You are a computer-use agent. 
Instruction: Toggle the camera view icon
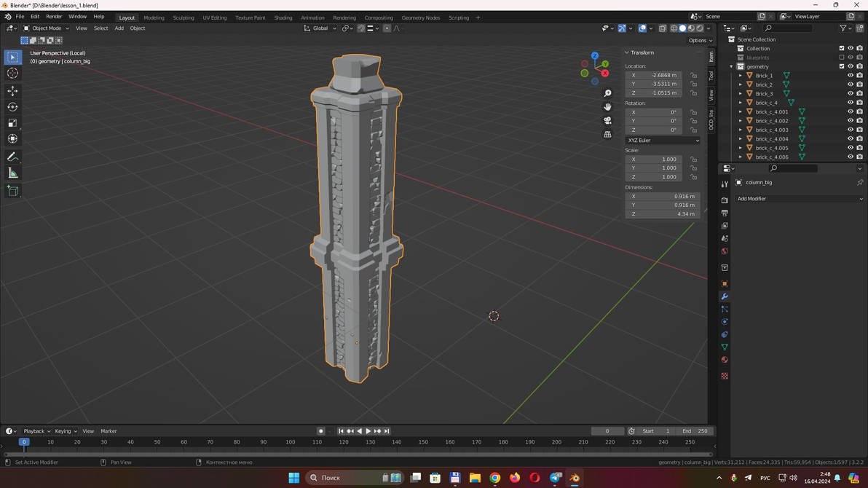point(607,120)
